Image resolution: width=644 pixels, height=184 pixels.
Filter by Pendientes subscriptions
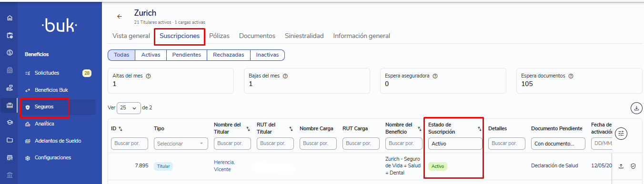[x=186, y=55]
